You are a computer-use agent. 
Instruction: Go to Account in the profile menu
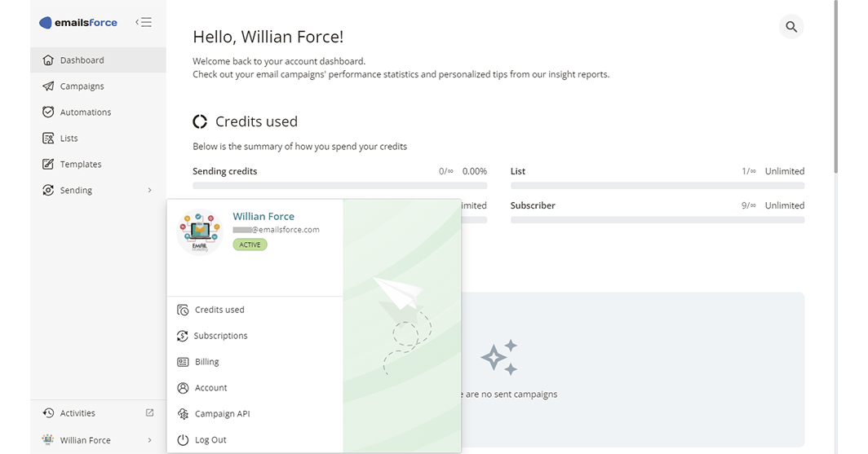[x=210, y=388]
